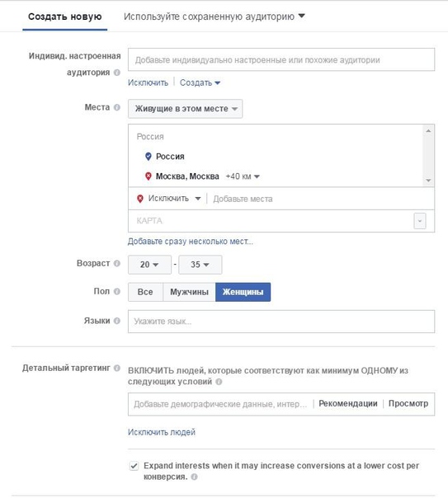Click info icon beside Возраст label
The width and height of the screenshot is (448, 498).
[117, 263]
